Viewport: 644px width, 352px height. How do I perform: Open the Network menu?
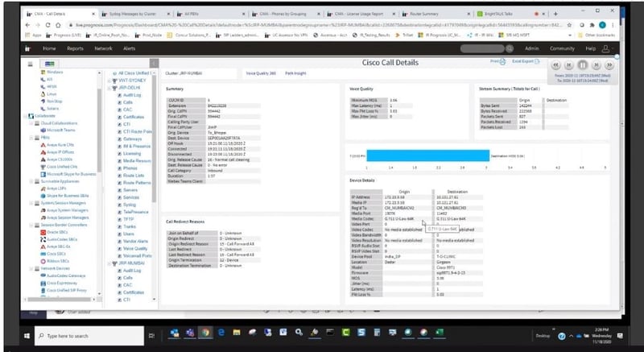click(103, 48)
